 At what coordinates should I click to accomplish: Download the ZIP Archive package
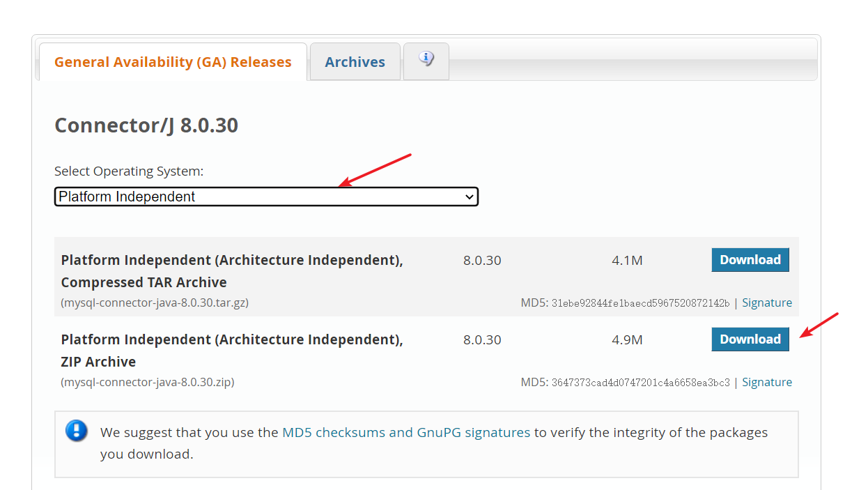point(750,339)
